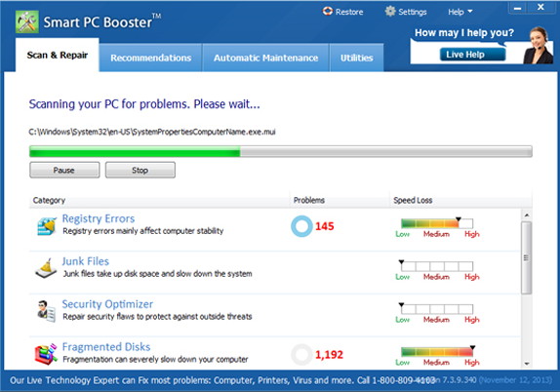Open the Security Optimizer link
This screenshot has width=560, height=392.
107,304
